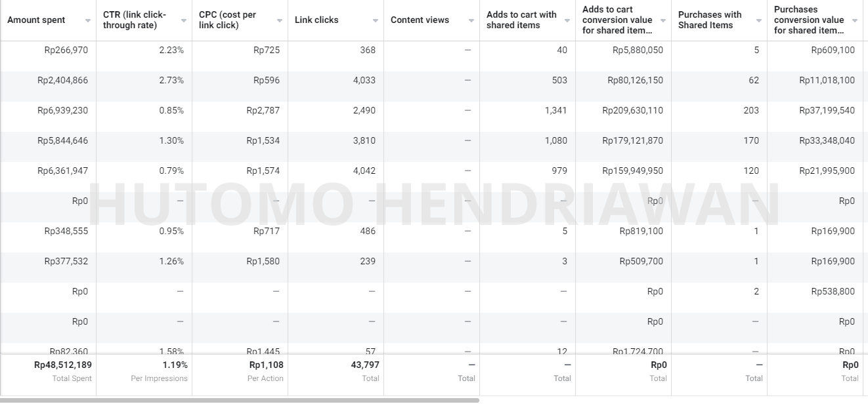The image size is (868, 404).
Task: Click the horizontal scrollbar at the bottom
Action: (240, 400)
